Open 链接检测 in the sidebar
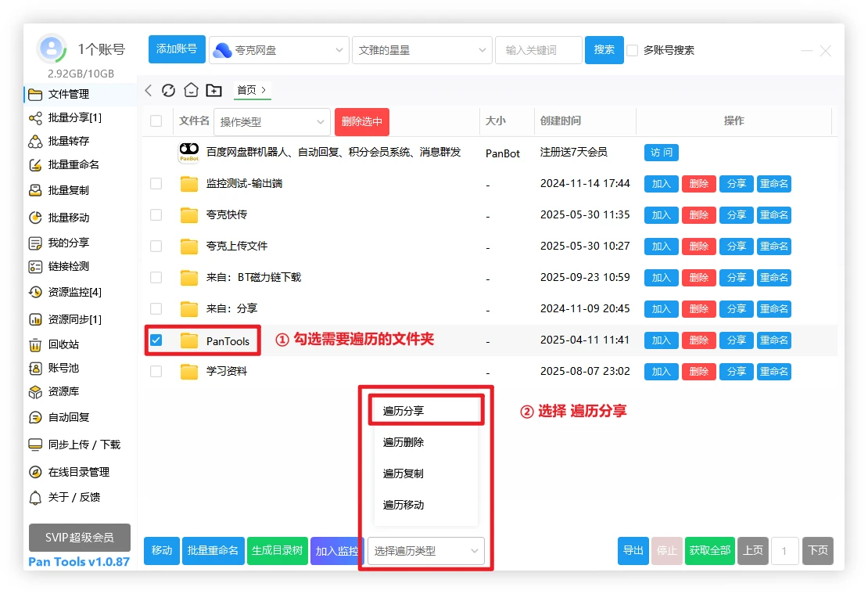The width and height of the screenshot is (868, 594). pyautogui.click(x=68, y=266)
